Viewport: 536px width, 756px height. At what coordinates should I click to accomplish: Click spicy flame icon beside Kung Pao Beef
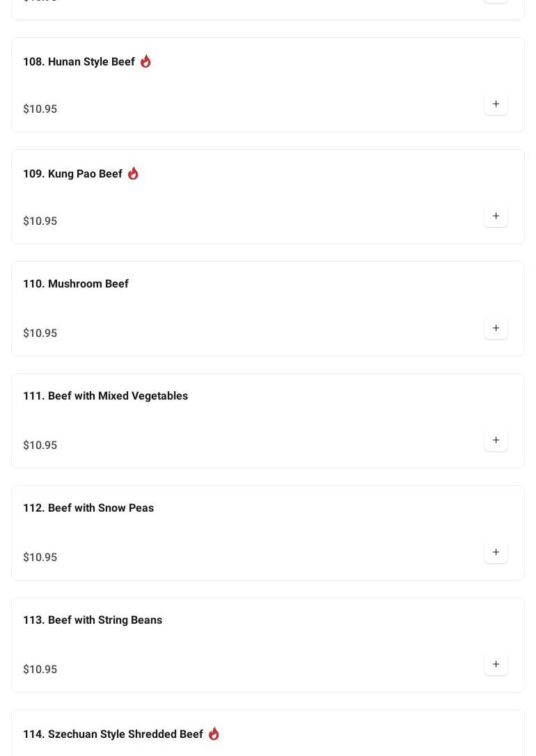tap(133, 173)
